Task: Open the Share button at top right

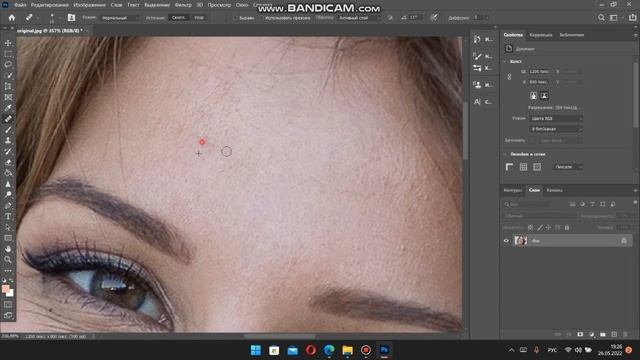Action: coord(633,18)
